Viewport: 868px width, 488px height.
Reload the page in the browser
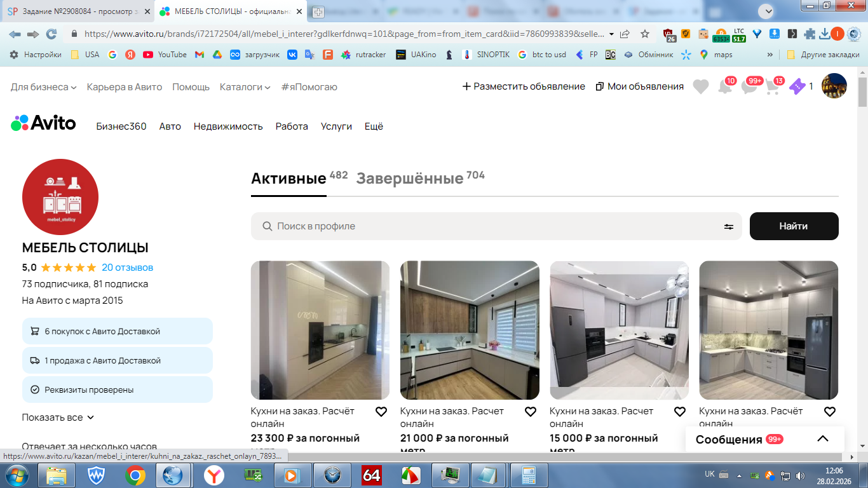[x=51, y=34]
